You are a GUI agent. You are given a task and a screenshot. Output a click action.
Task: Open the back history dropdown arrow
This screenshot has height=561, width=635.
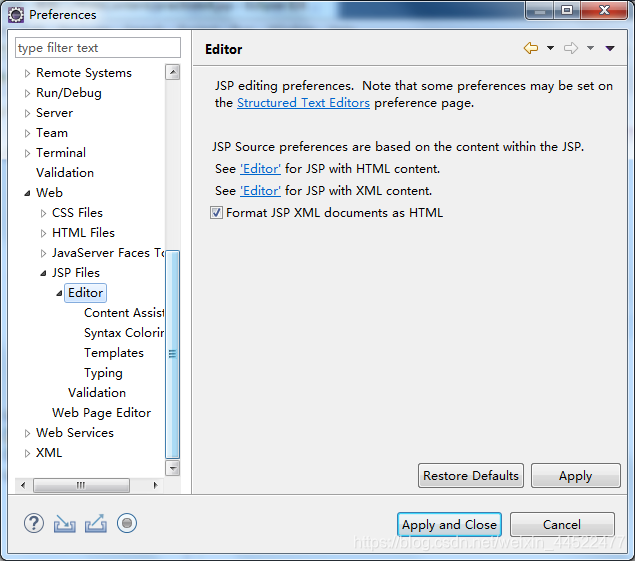point(550,48)
